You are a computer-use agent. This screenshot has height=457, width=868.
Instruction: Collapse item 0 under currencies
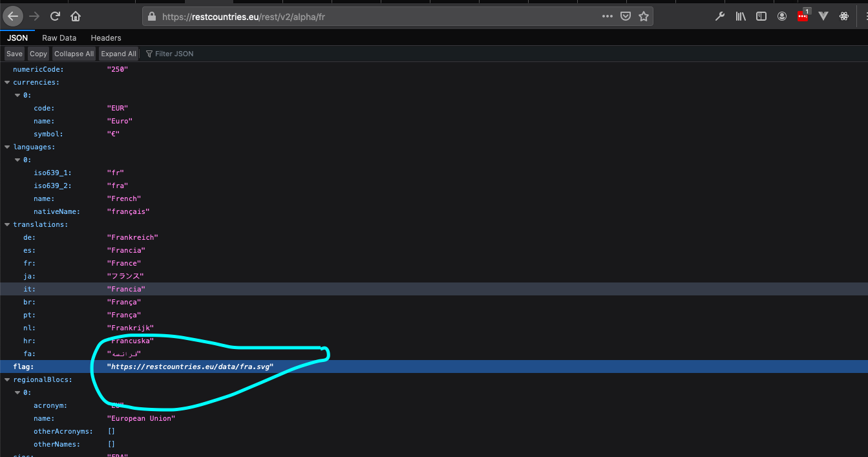point(17,95)
